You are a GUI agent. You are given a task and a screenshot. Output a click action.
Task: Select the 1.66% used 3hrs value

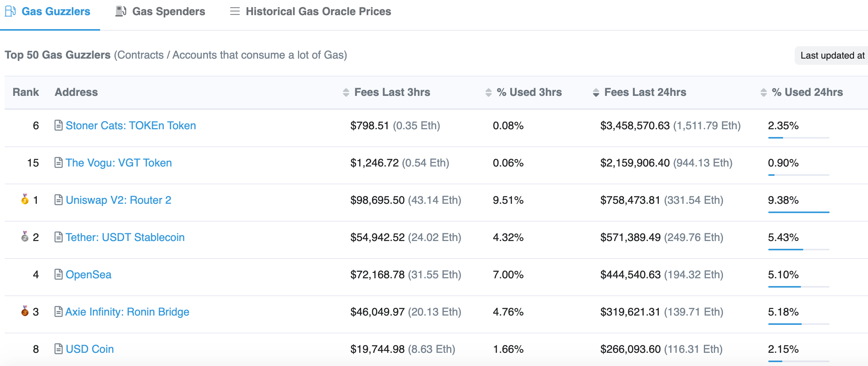click(508, 349)
